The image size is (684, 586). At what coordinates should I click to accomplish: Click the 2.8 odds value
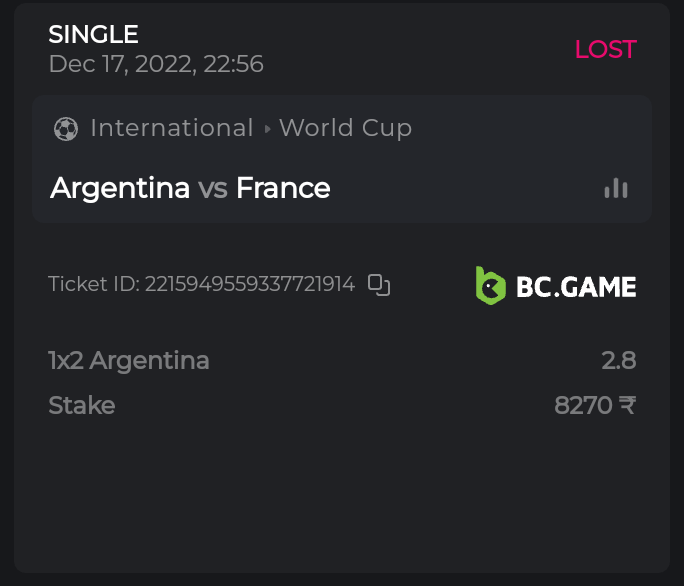[619, 360]
